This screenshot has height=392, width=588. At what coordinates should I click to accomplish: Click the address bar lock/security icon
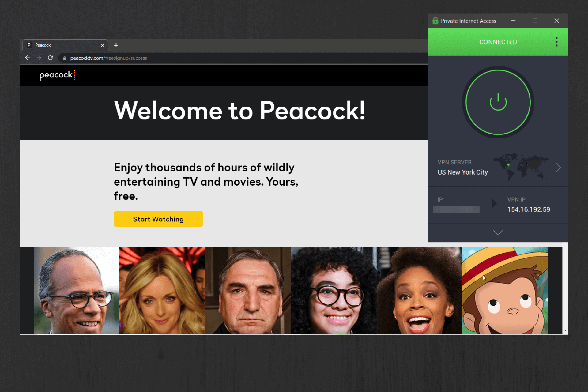tap(64, 58)
